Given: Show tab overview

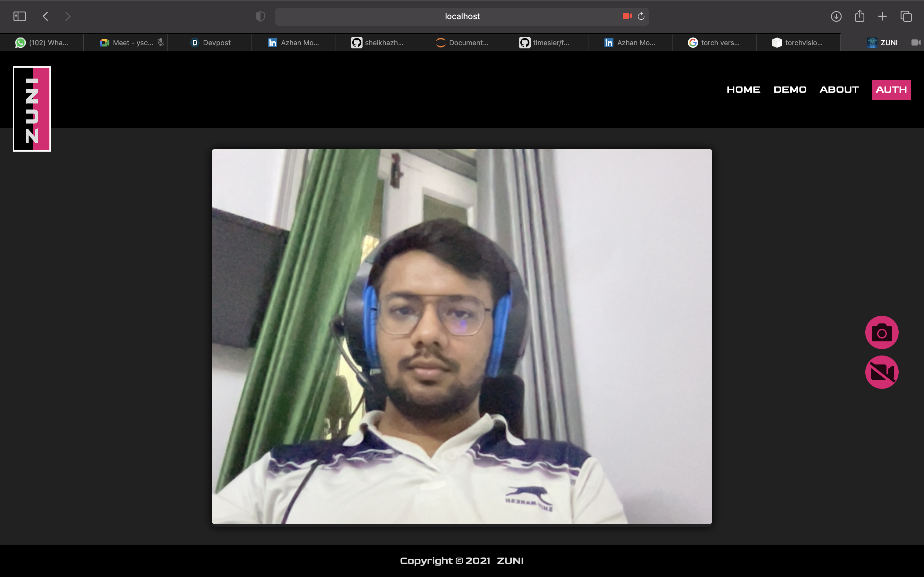Looking at the screenshot, I should click(906, 16).
